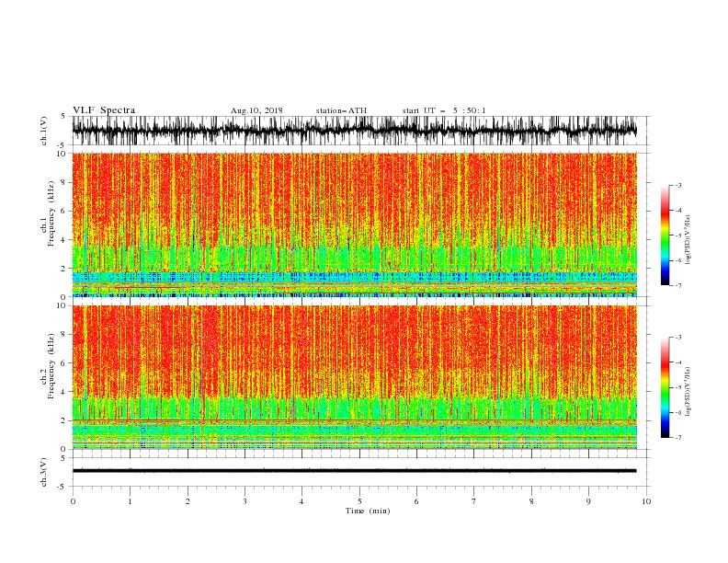Click the time axis tick label "6"
This screenshot has width=728, height=563.
point(416,501)
